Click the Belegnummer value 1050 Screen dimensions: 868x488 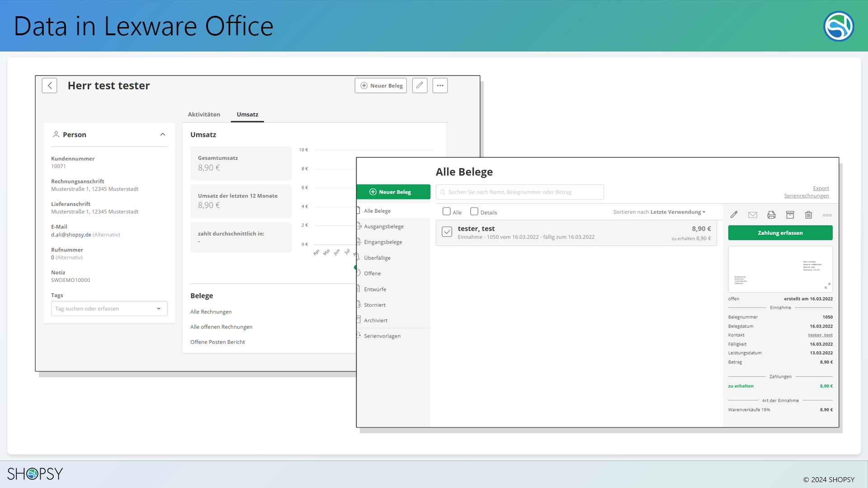pos(827,317)
